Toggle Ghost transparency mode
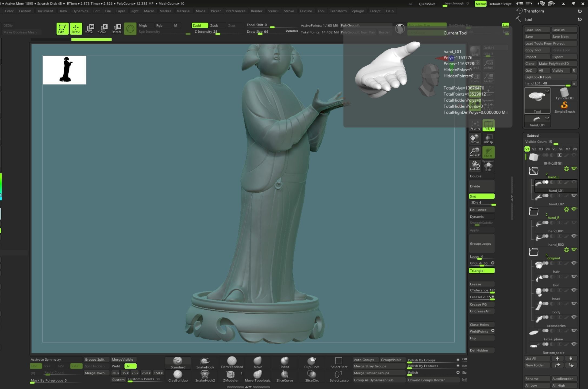588x389 pixels. (x=488, y=152)
